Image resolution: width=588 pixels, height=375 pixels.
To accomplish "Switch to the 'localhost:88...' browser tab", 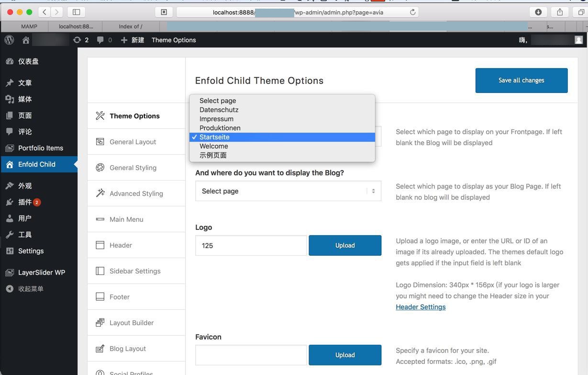I will click(x=76, y=26).
